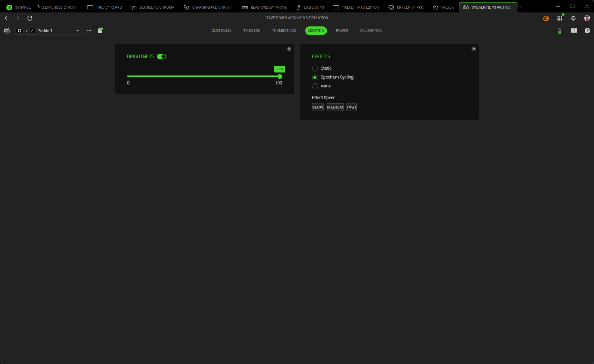Click the brightness value 100 tooltip badge
The width and height of the screenshot is (594, 364).
pyautogui.click(x=280, y=69)
